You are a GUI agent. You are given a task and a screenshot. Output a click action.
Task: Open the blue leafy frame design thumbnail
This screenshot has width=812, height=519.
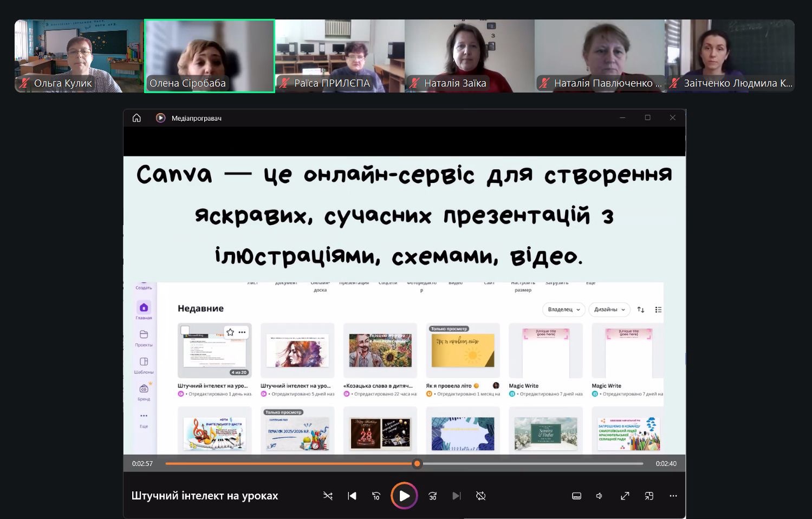click(463, 431)
